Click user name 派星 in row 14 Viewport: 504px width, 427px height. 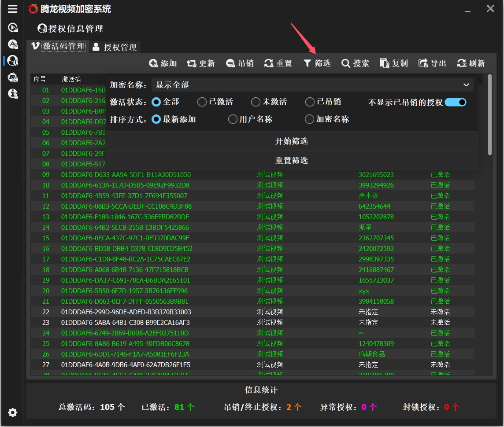tap(365, 227)
